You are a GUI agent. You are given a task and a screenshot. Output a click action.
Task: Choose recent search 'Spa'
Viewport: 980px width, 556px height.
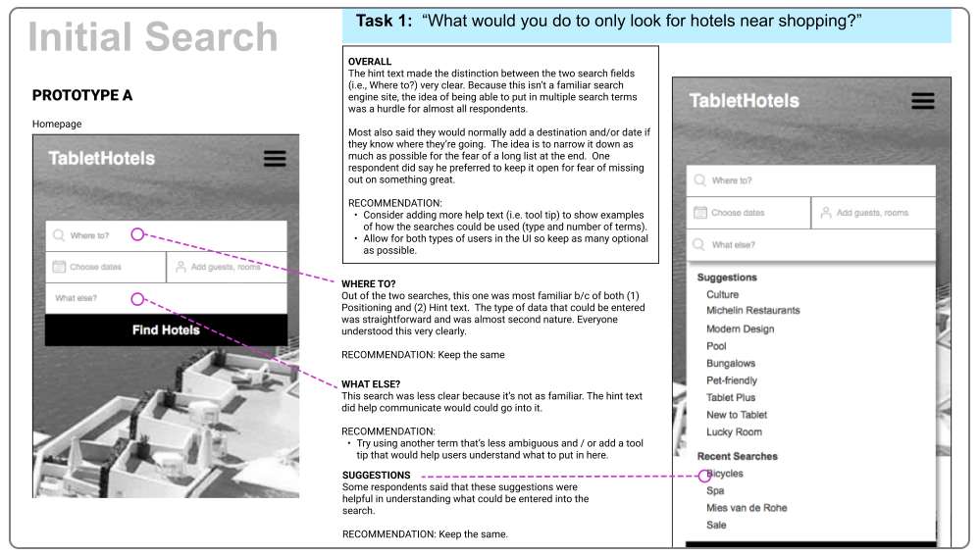click(715, 490)
